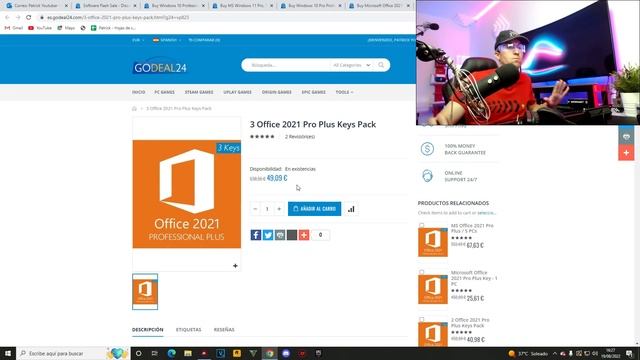Open the Steam Games nav item
640x360 pixels.
(x=199, y=92)
